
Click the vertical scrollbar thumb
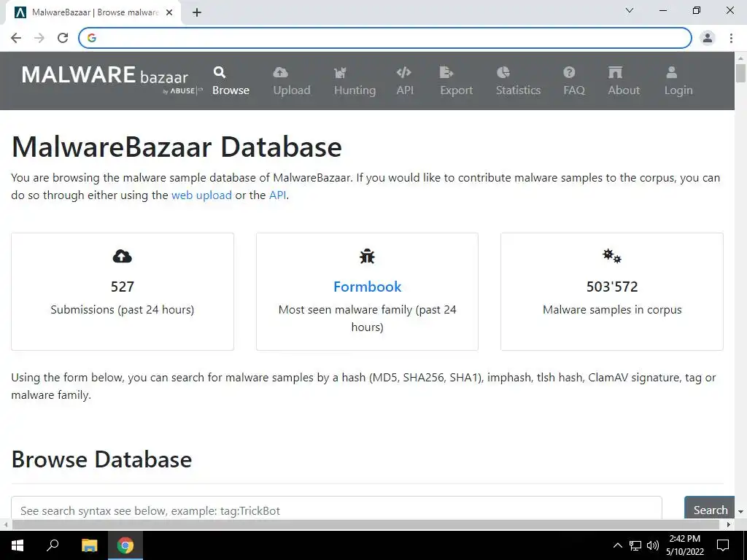point(741,73)
